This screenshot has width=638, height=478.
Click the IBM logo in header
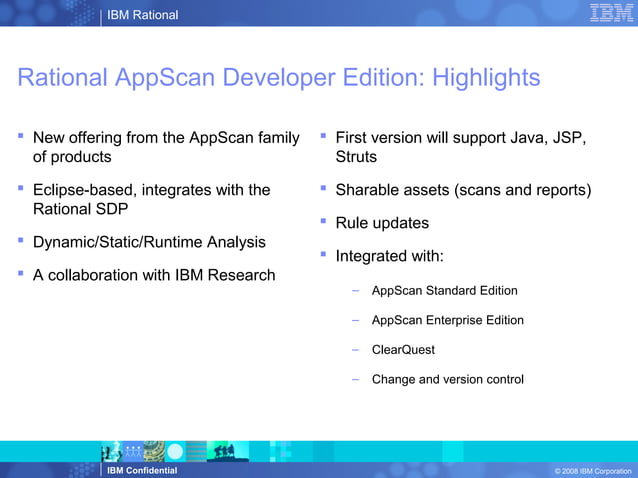coord(612,13)
